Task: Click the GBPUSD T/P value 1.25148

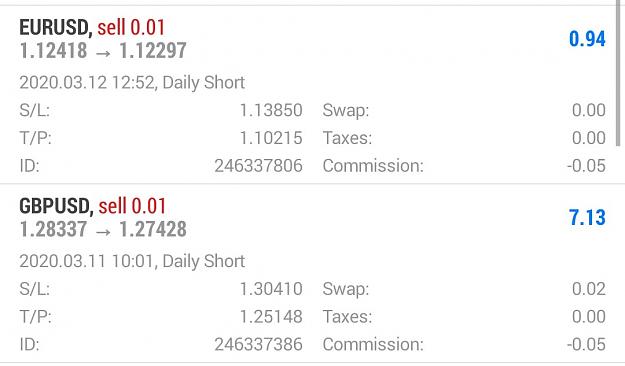Action: coord(271,317)
